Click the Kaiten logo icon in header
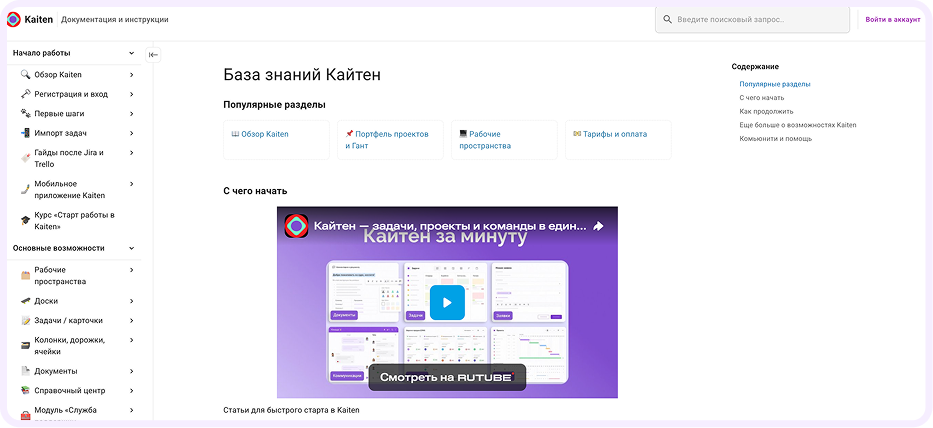The height and width of the screenshot is (428, 933). click(14, 20)
